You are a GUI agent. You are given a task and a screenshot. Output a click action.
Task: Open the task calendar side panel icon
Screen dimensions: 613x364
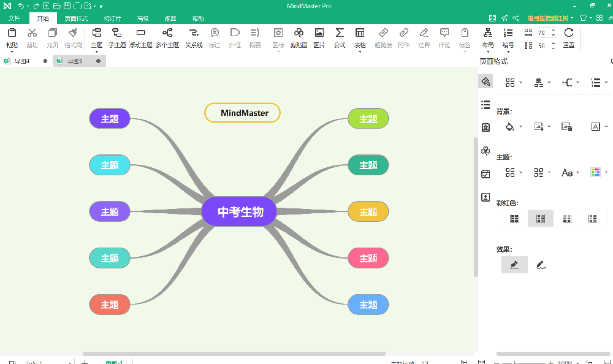(485, 174)
